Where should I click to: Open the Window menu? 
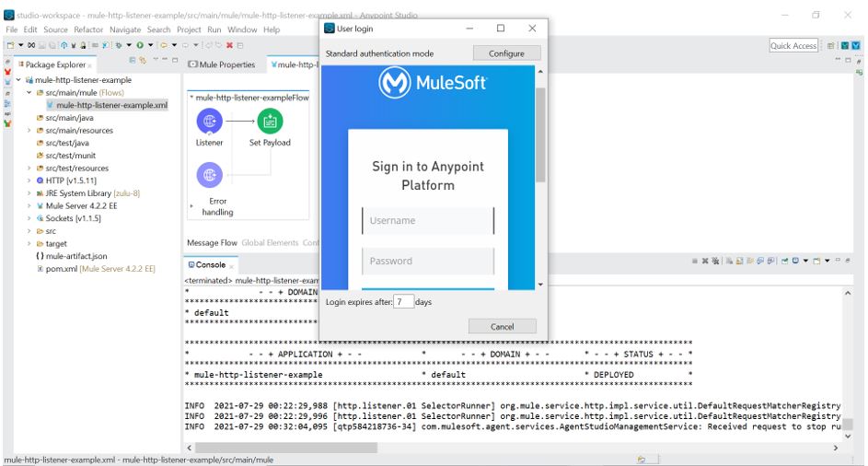coord(242,29)
